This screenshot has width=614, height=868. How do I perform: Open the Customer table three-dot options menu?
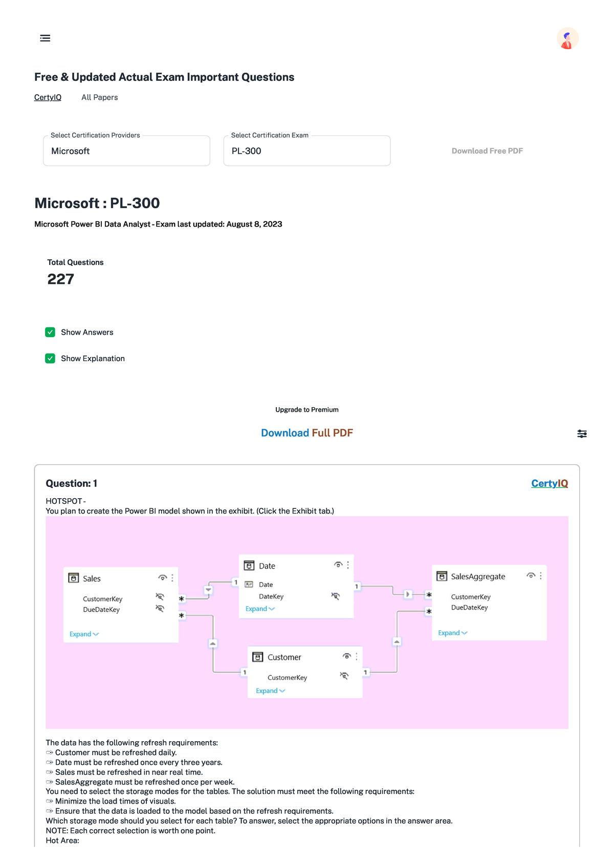pyautogui.click(x=357, y=656)
